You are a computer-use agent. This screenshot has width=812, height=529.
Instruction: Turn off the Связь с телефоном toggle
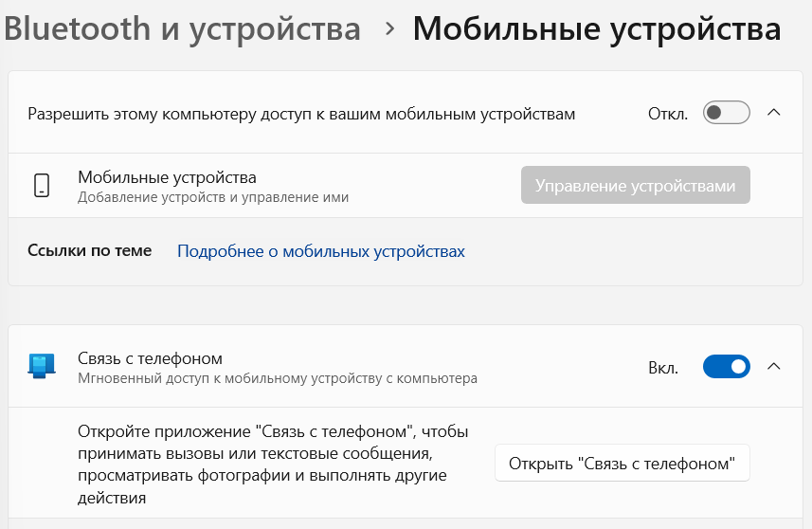click(726, 367)
